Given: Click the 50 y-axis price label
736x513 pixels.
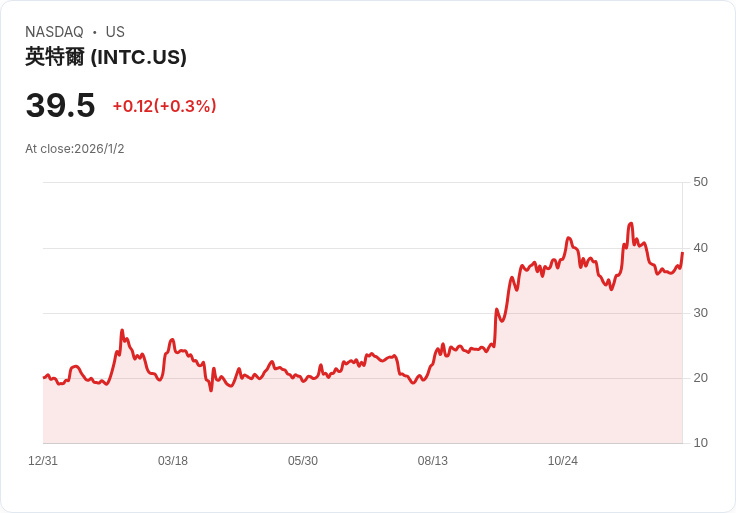Looking at the screenshot, I should tap(700, 182).
